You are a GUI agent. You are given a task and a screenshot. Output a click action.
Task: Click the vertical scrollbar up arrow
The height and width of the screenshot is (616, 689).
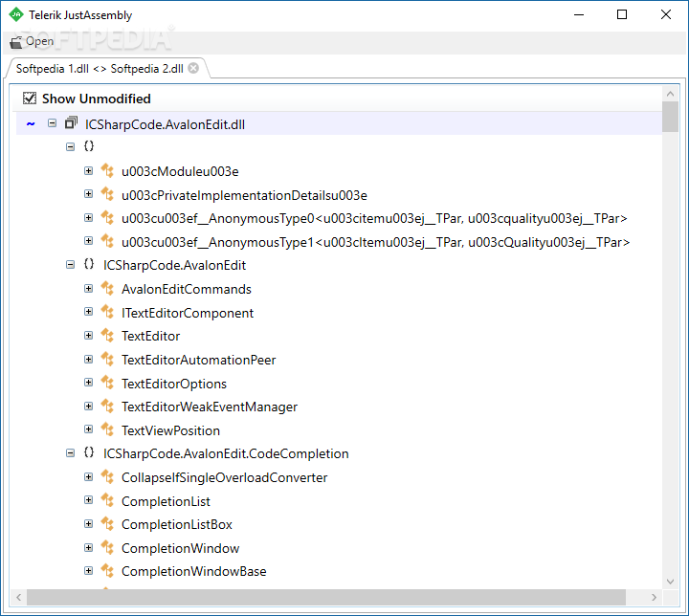pos(670,94)
